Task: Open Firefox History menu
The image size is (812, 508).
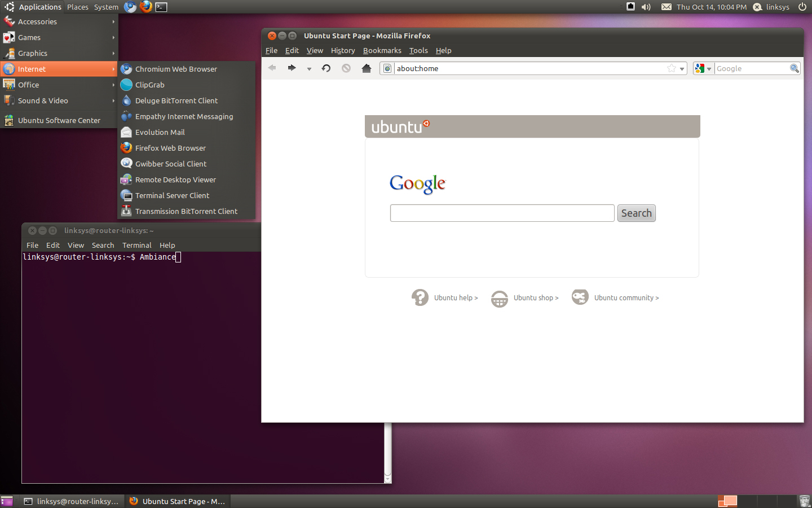Action: [x=343, y=50]
